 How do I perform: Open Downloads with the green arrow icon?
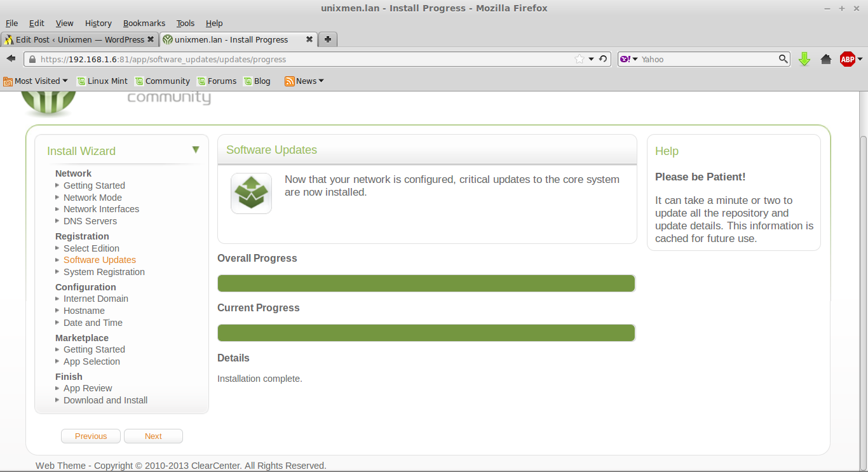coord(804,59)
